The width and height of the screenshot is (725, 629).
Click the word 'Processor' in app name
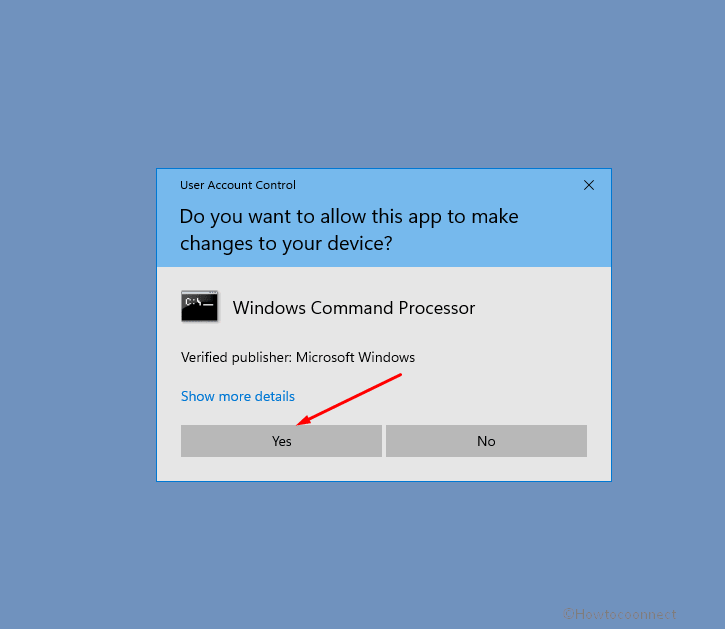pyautogui.click(x=436, y=308)
